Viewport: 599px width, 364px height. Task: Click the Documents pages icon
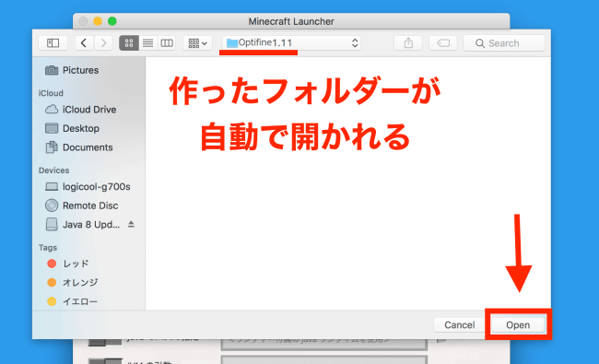pos(52,147)
